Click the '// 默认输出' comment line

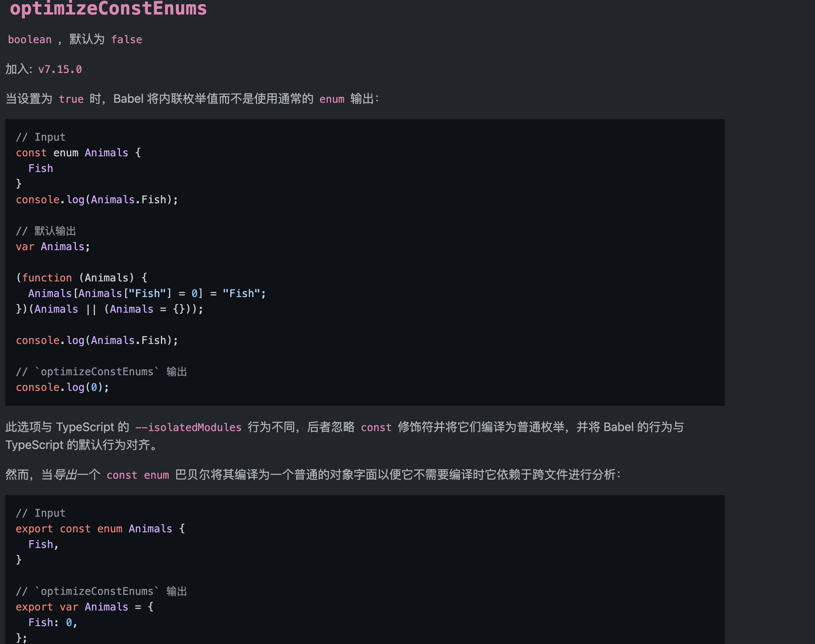tap(46, 231)
